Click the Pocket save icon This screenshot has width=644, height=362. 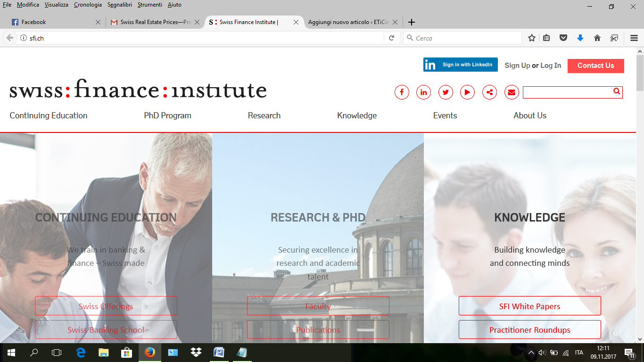pyautogui.click(x=563, y=38)
